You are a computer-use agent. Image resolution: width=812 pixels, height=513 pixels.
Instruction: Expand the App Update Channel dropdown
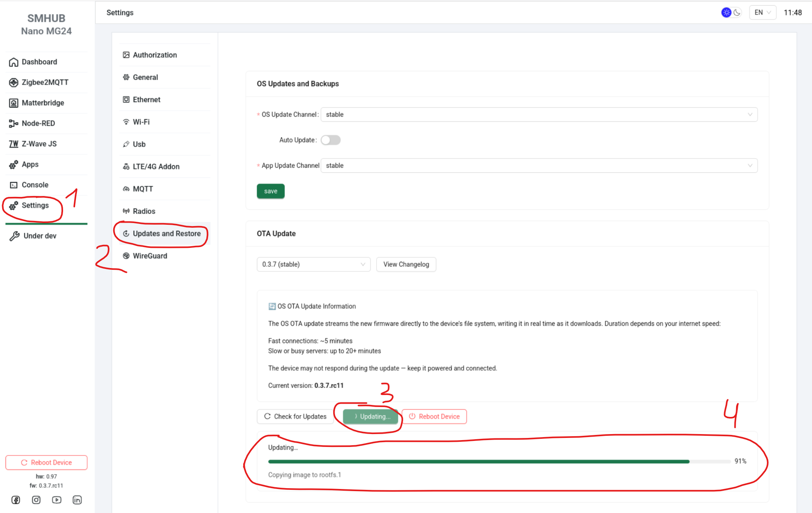point(539,166)
